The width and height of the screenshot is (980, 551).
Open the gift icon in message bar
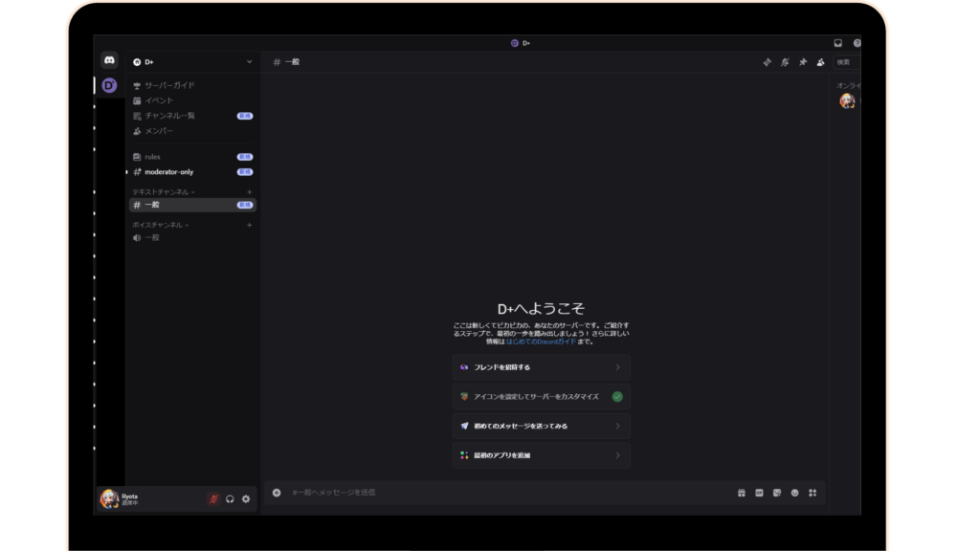[x=742, y=493]
